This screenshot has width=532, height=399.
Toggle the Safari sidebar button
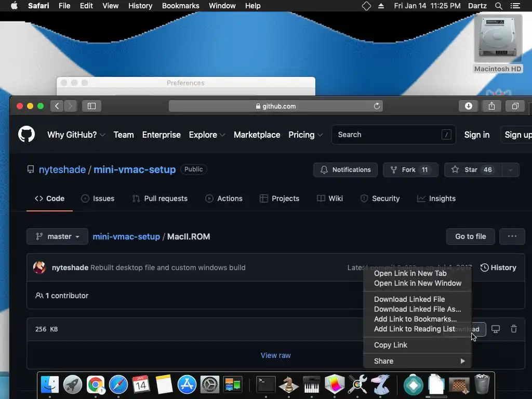(91, 106)
